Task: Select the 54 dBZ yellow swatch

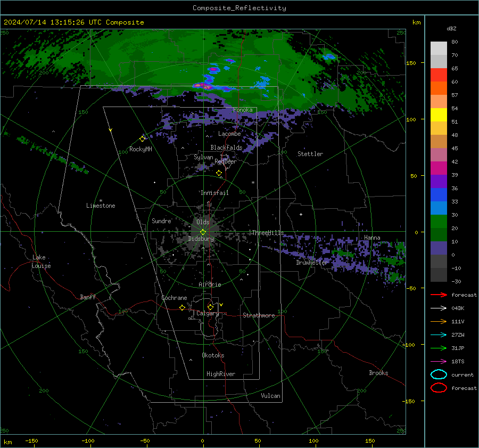Action: pos(439,115)
